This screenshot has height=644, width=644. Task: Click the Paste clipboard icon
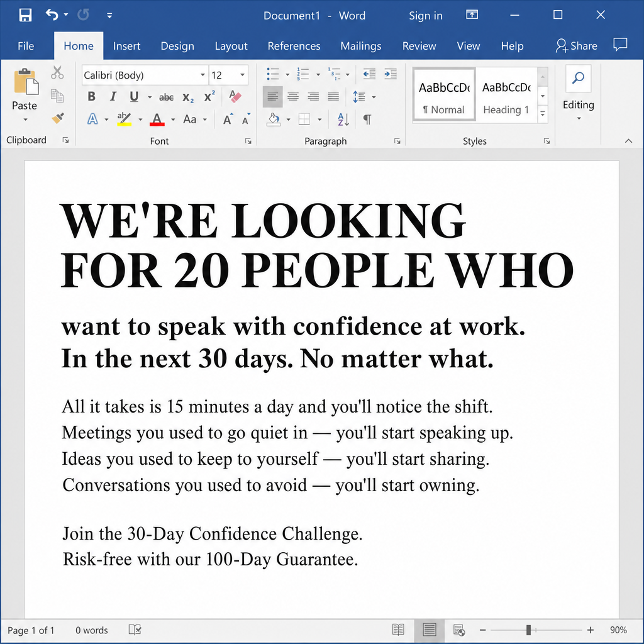pyautogui.click(x=25, y=81)
